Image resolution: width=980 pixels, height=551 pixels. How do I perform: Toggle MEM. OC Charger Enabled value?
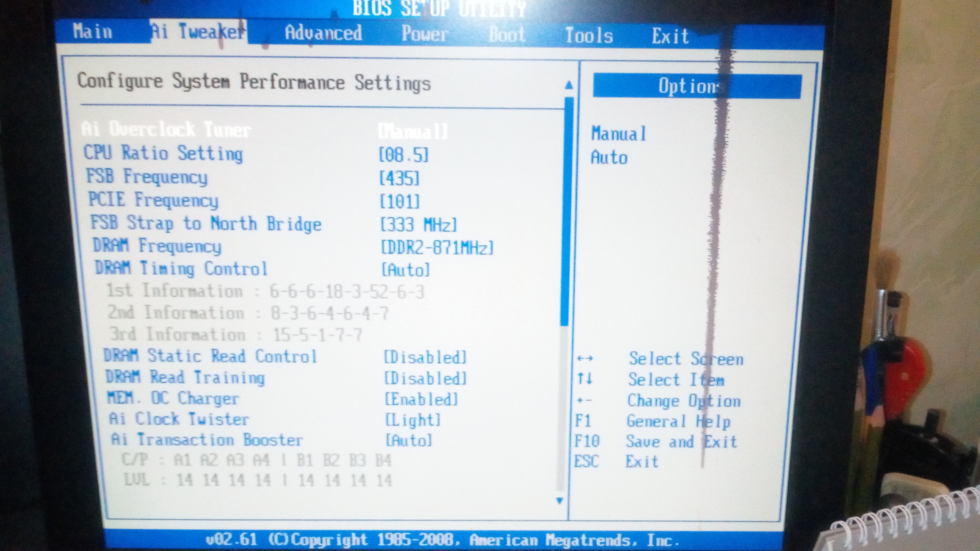tap(421, 400)
